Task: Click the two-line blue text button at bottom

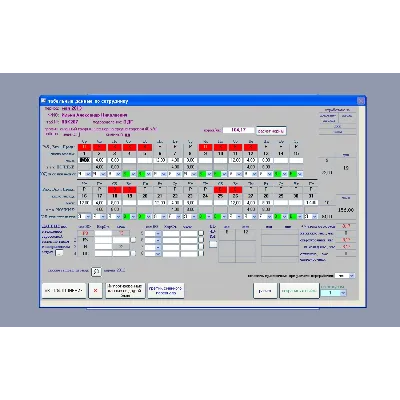Action: pos(166,291)
